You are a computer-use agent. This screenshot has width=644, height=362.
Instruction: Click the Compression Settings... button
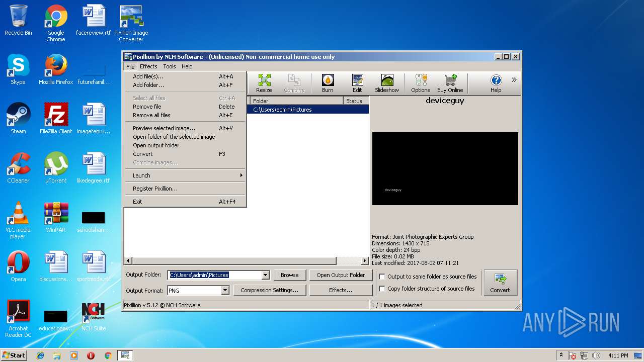[269, 290]
